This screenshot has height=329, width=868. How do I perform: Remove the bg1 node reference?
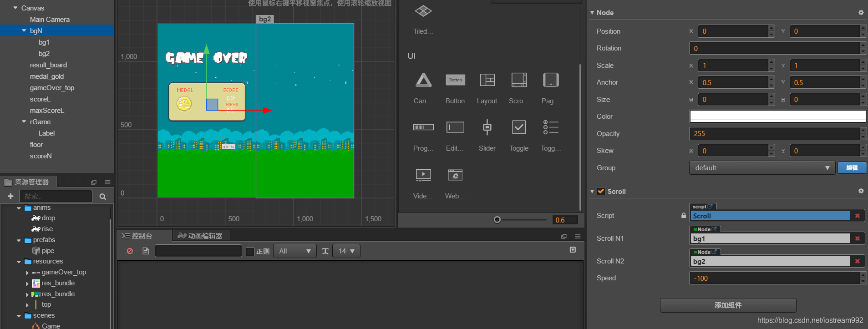858,238
